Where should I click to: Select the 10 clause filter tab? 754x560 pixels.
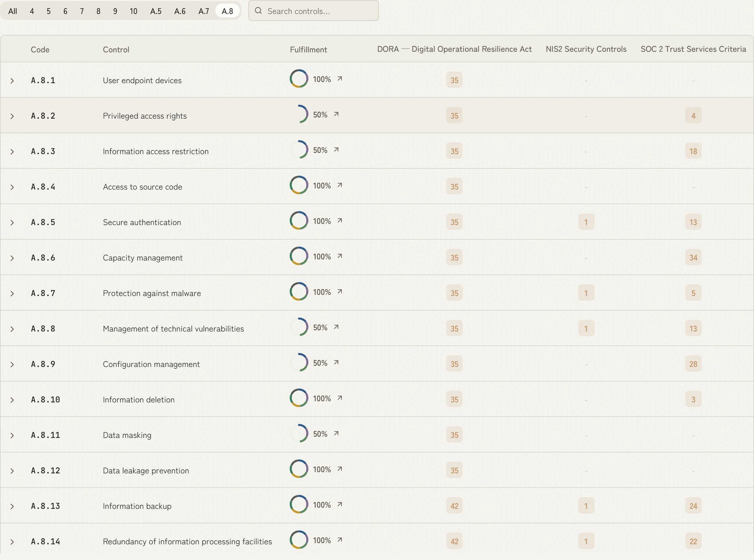[133, 11]
